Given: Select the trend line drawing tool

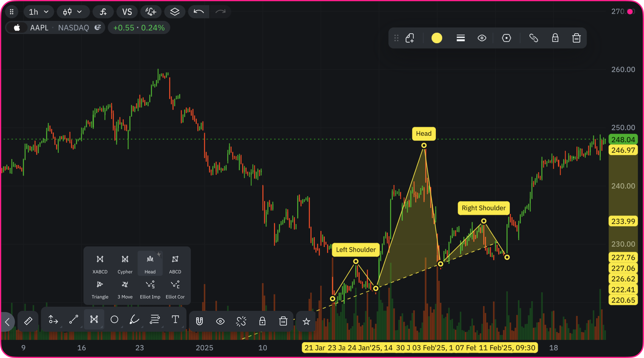Looking at the screenshot, I should [74, 320].
